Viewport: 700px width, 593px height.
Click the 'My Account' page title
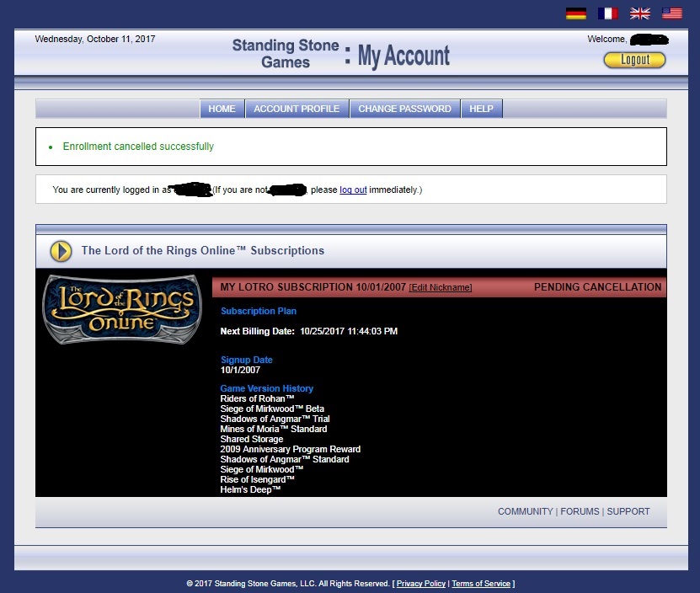click(403, 56)
